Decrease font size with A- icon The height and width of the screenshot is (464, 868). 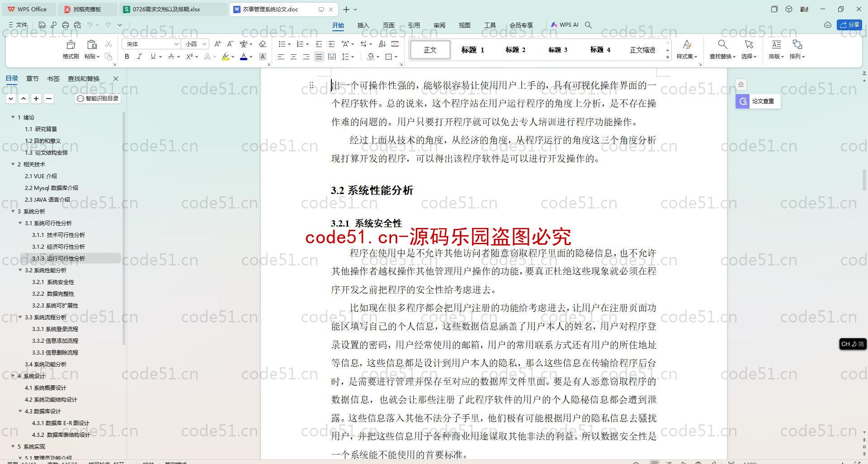[x=230, y=44]
